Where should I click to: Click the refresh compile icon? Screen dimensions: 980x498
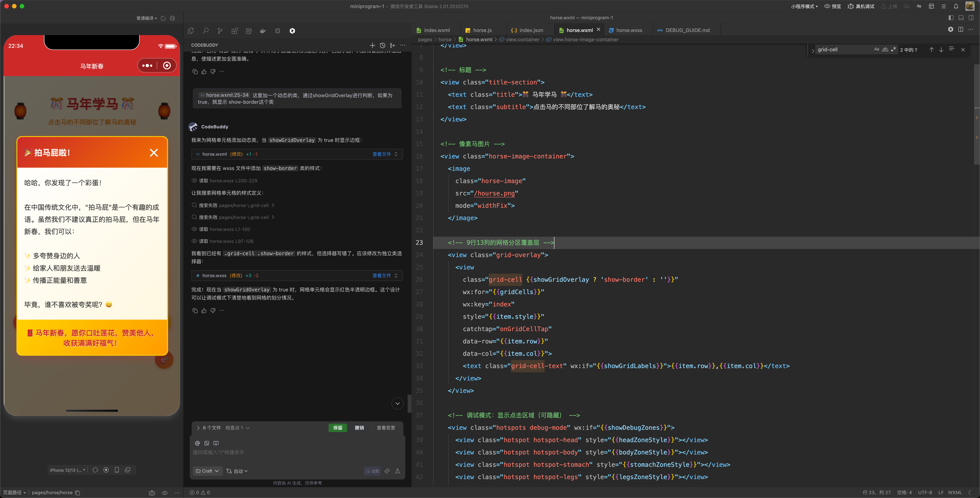[x=163, y=18]
